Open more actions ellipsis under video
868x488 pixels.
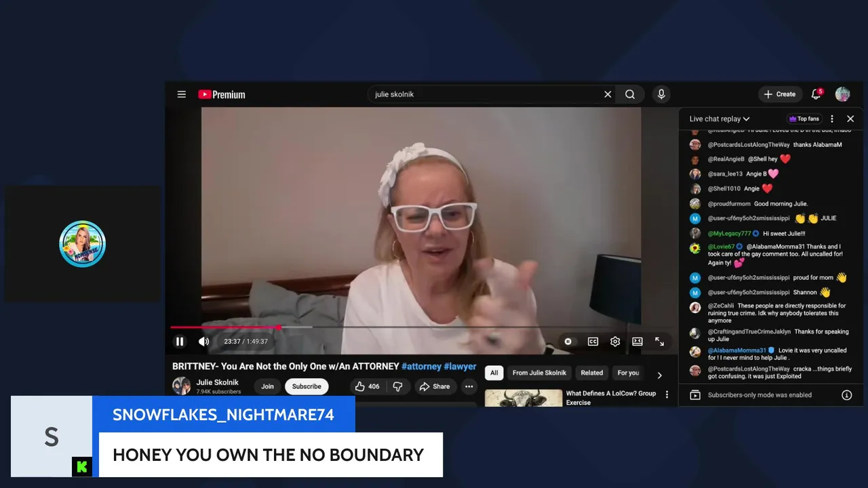pos(469,386)
